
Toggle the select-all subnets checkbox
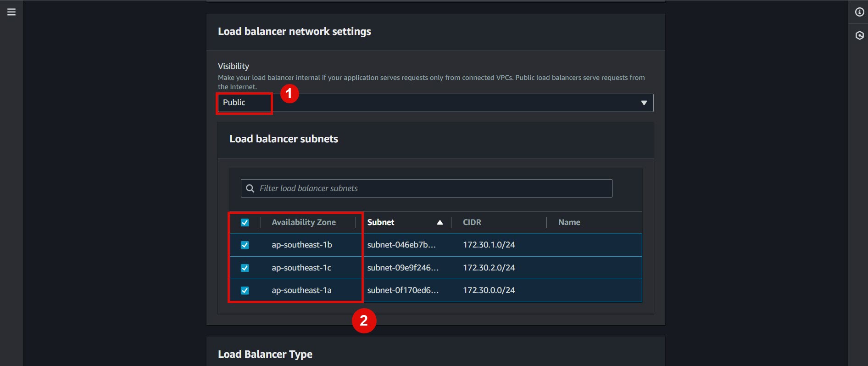pos(245,223)
